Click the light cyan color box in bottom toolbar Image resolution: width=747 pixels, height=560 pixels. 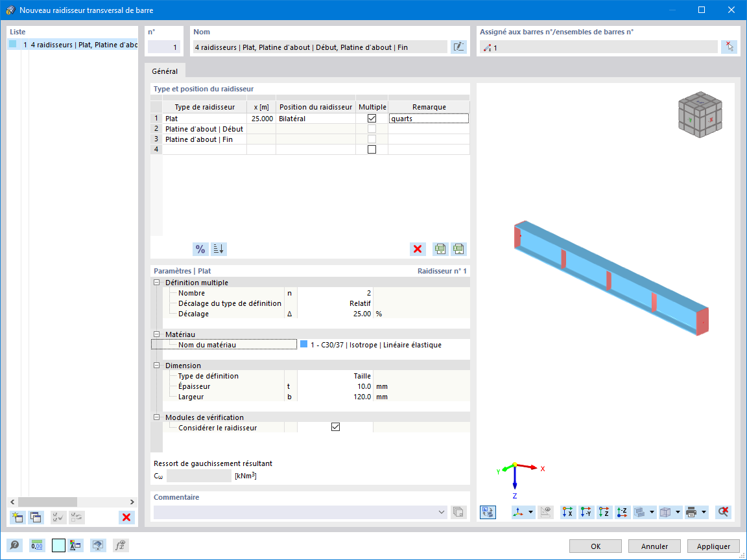pyautogui.click(x=58, y=545)
